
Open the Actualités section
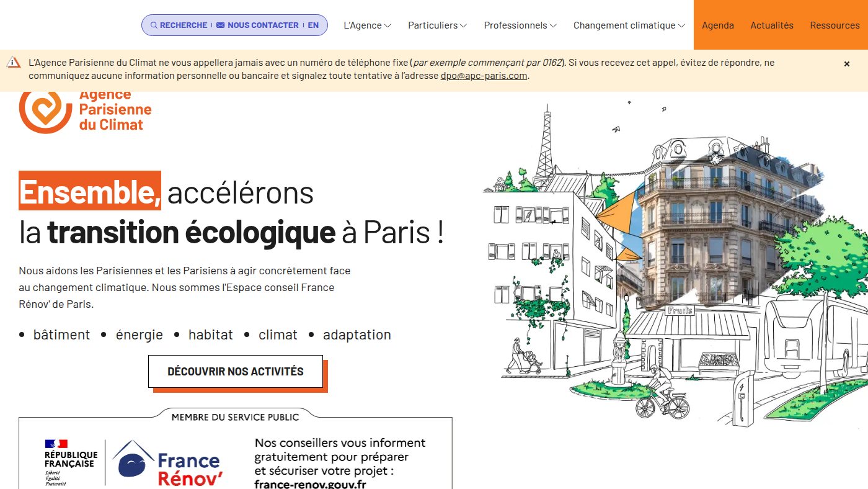click(x=772, y=25)
